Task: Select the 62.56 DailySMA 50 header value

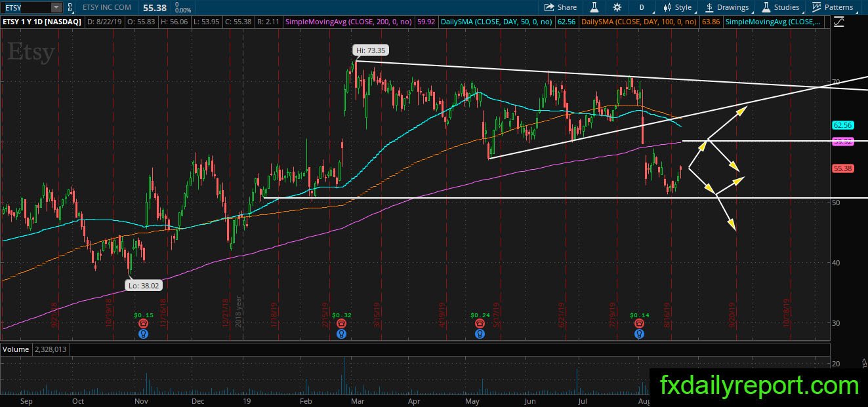Action: [x=566, y=22]
